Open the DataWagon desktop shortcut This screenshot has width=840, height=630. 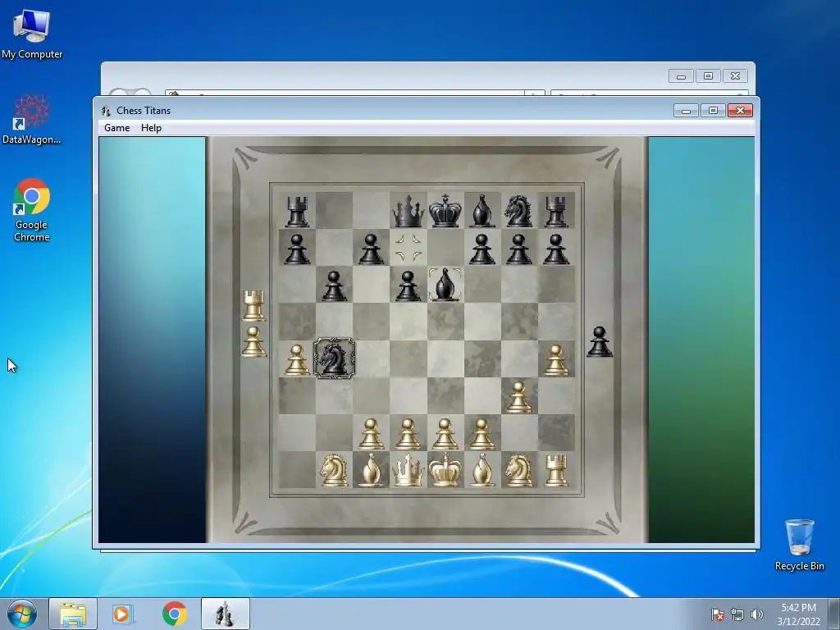pyautogui.click(x=32, y=120)
